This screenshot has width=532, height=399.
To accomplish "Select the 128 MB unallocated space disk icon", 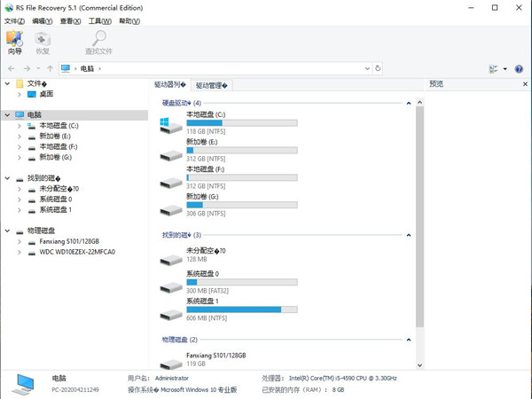I will pos(170,260).
